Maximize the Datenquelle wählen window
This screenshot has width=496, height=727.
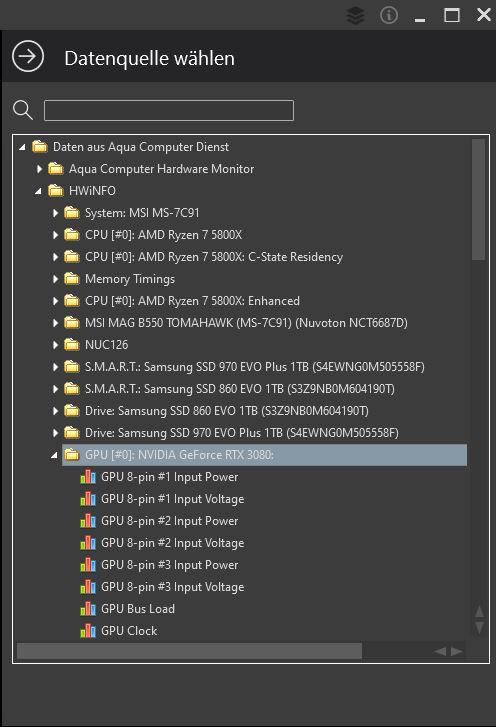(x=452, y=15)
